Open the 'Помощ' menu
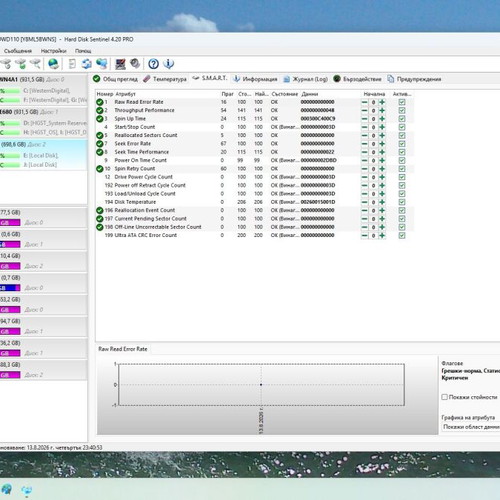This screenshot has height=500, width=500. pos(83,51)
